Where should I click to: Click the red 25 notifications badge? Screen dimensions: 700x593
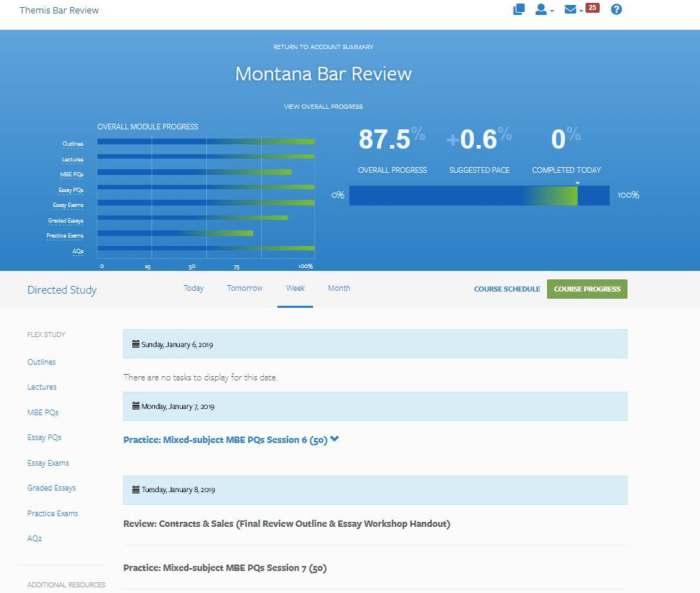click(x=592, y=9)
